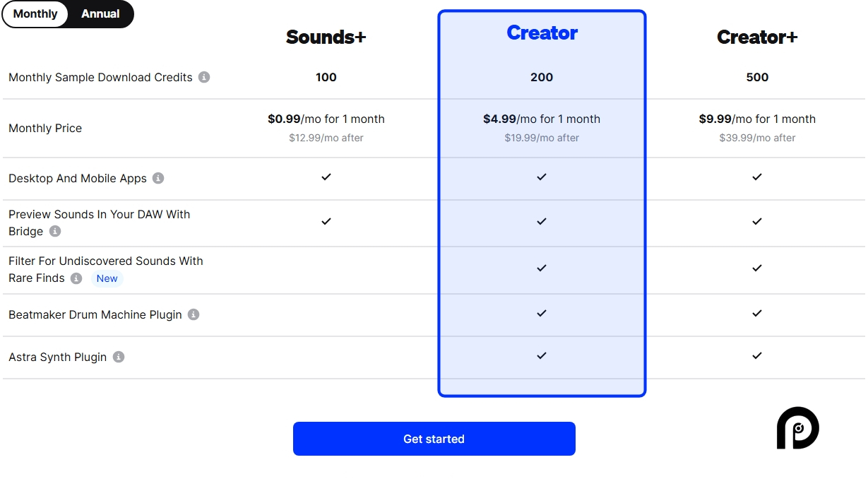Click the checkmark under Creator+ for Astra Synth

click(x=756, y=355)
